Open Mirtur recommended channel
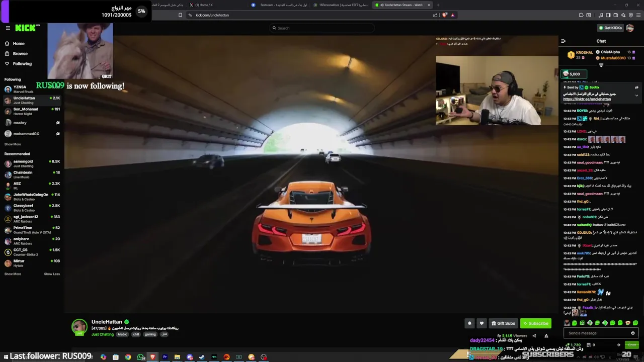The height and width of the screenshot is (362, 644). (32, 263)
